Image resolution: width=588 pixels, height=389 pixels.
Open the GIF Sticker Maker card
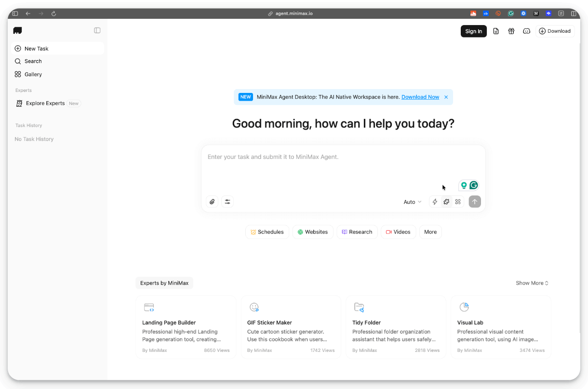291,327
